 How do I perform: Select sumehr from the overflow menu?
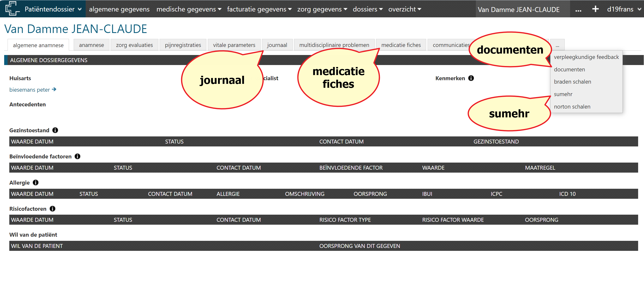(563, 94)
